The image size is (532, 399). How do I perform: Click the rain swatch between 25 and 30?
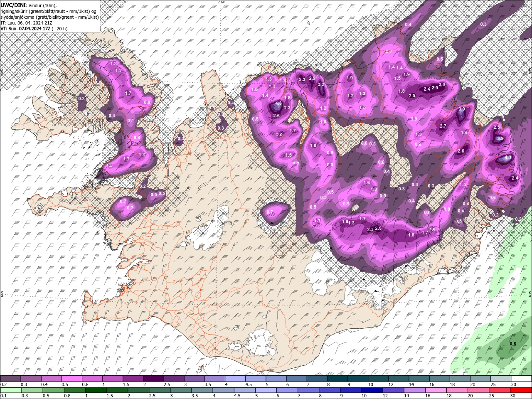point(499,390)
